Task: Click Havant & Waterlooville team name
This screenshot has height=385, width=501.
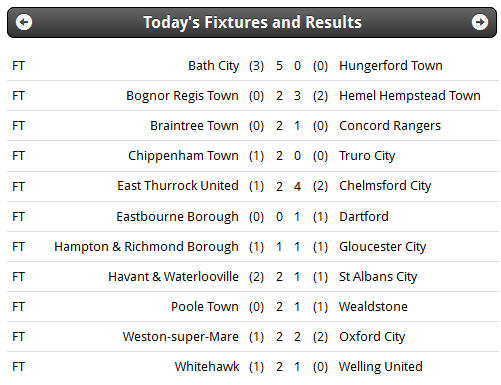Action: pos(173,277)
